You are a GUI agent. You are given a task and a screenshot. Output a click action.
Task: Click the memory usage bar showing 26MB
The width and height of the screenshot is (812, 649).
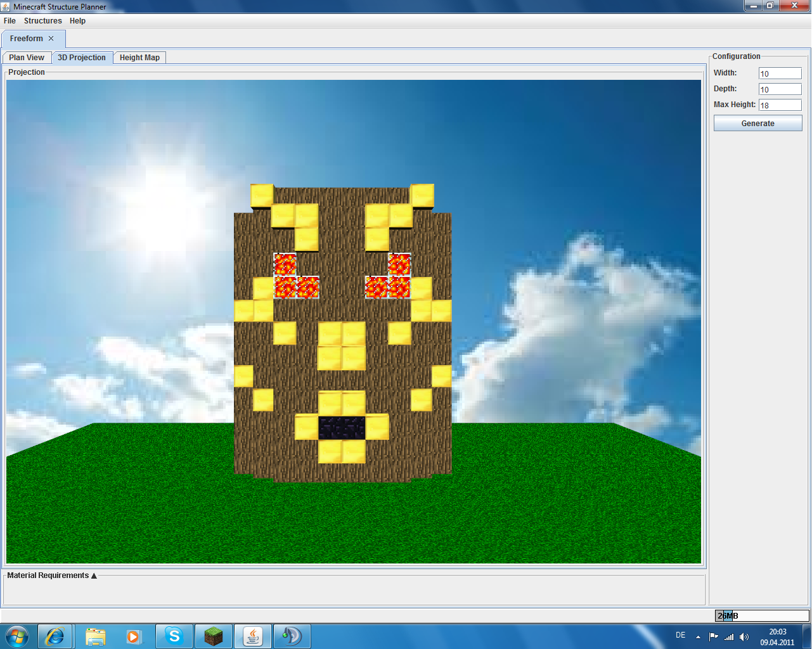pyautogui.click(x=762, y=615)
